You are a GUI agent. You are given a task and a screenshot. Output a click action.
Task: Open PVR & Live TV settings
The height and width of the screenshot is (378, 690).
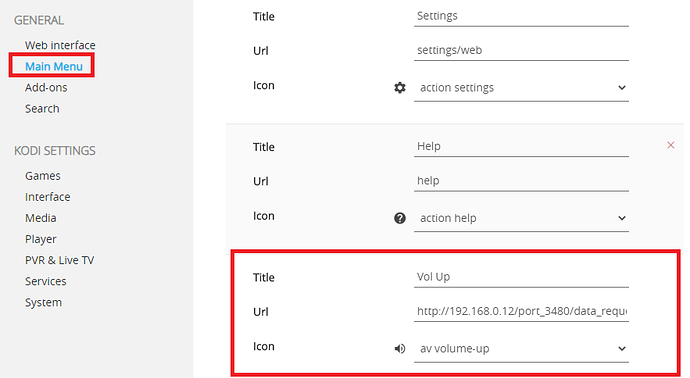pos(59,260)
